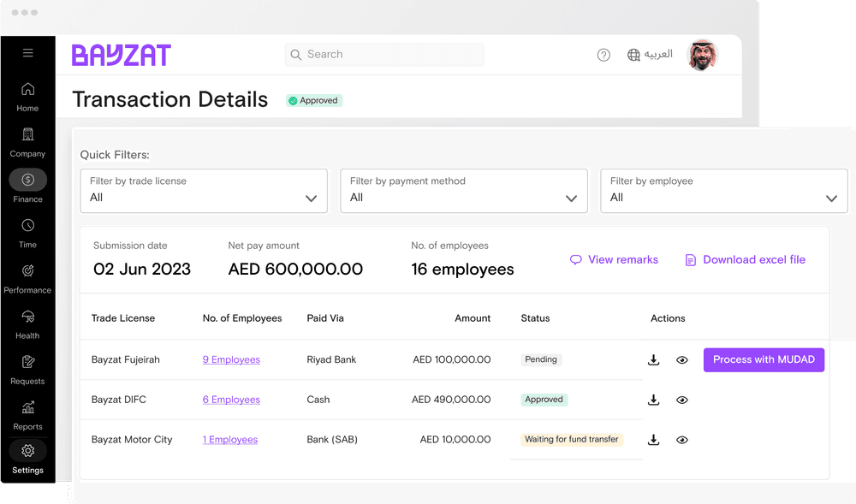The image size is (856, 504).
Task: Open Company section in sidebar
Action: tap(27, 142)
